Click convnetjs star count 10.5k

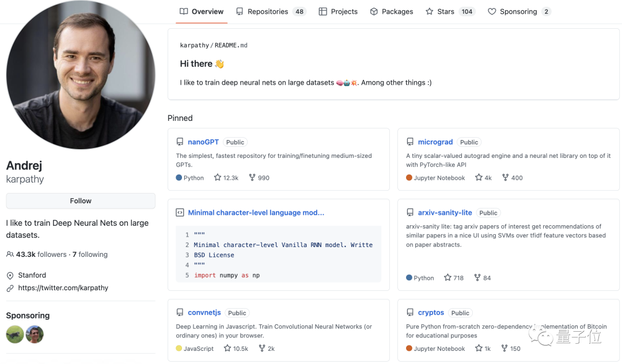(x=236, y=348)
